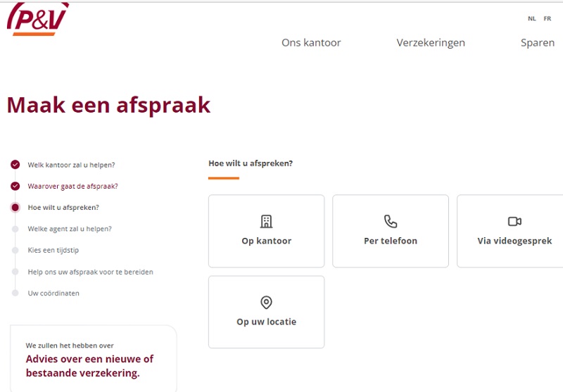This screenshot has height=392, width=563.
Task: Click step 'Welke agent zal u helpen?'
Action: tap(70, 229)
